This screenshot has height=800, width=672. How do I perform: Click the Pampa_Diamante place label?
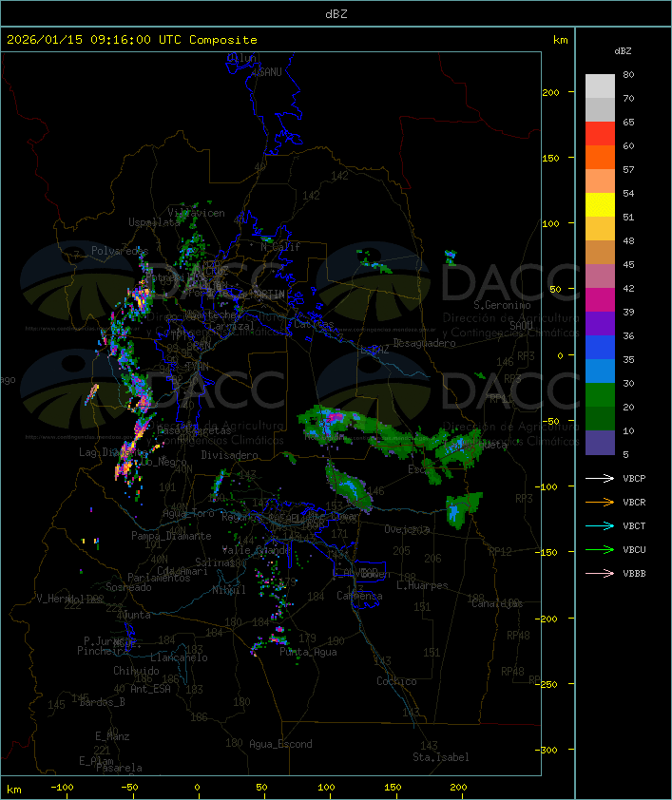tap(171, 536)
